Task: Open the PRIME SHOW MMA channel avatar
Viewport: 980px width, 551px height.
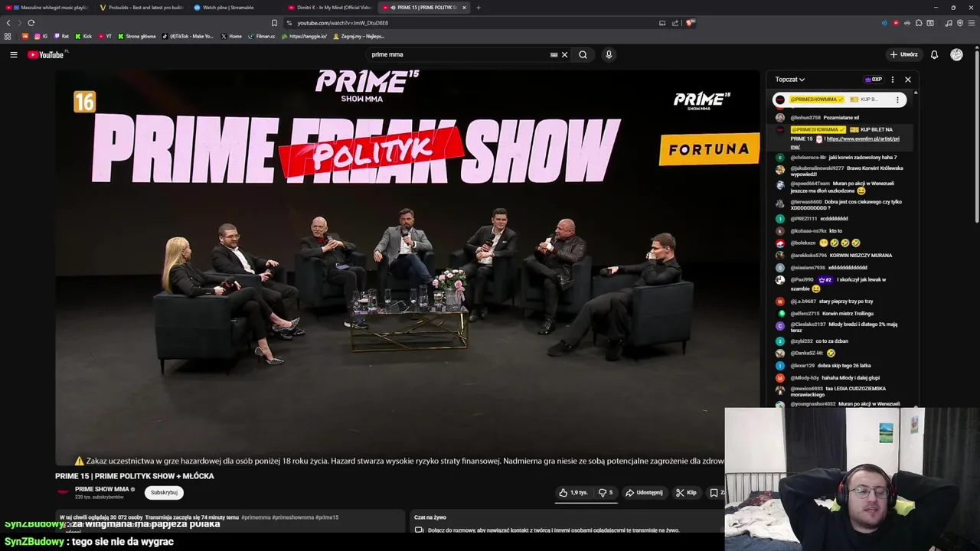Action: [64, 492]
